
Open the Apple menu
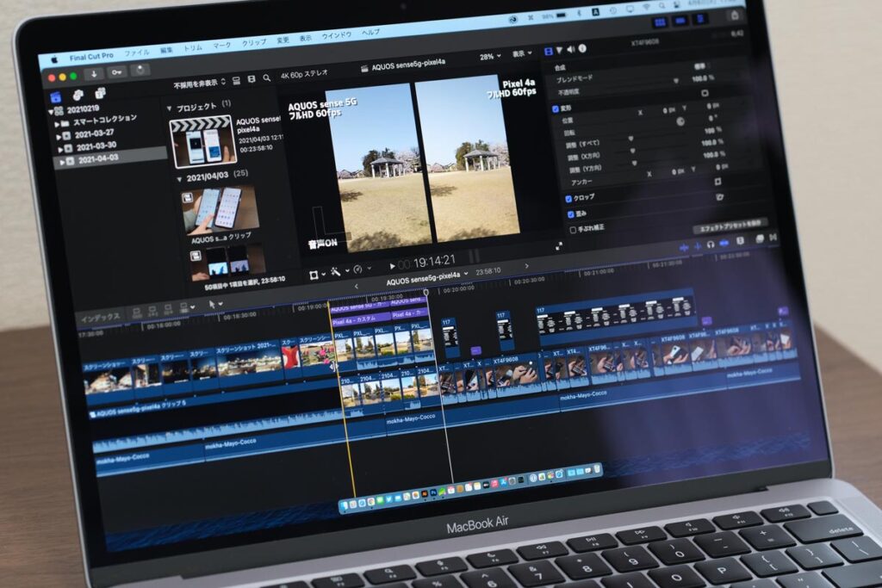[x=54, y=59]
